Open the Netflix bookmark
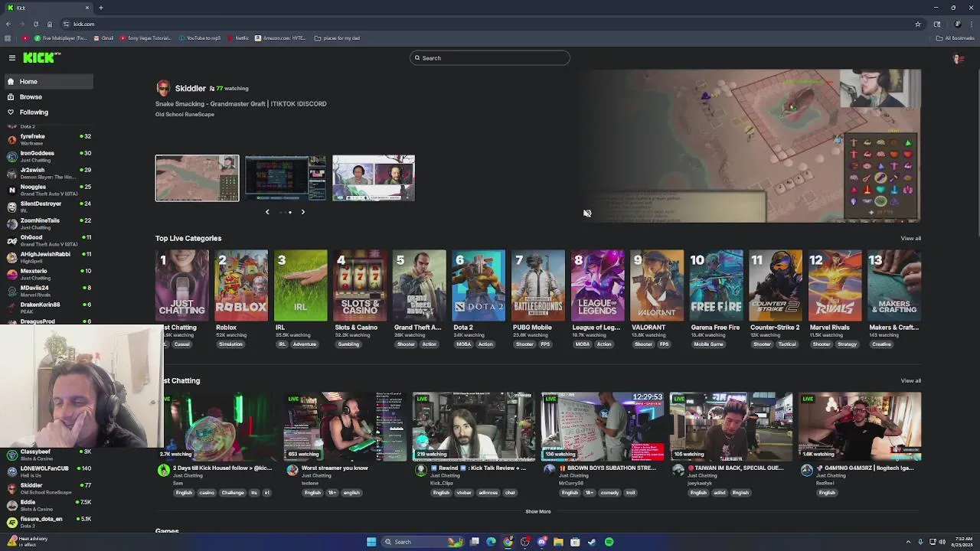Viewport: 980px width, 551px height. [x=238, y=37]
